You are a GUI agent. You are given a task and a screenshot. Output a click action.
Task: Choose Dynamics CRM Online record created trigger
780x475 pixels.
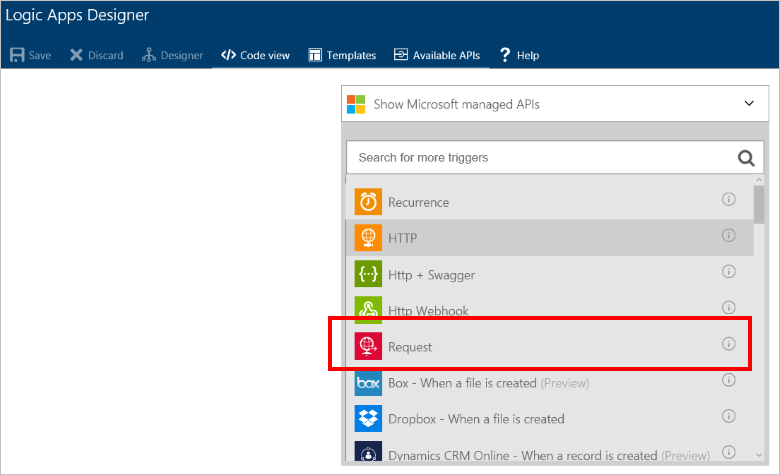[x=549, y=455]
